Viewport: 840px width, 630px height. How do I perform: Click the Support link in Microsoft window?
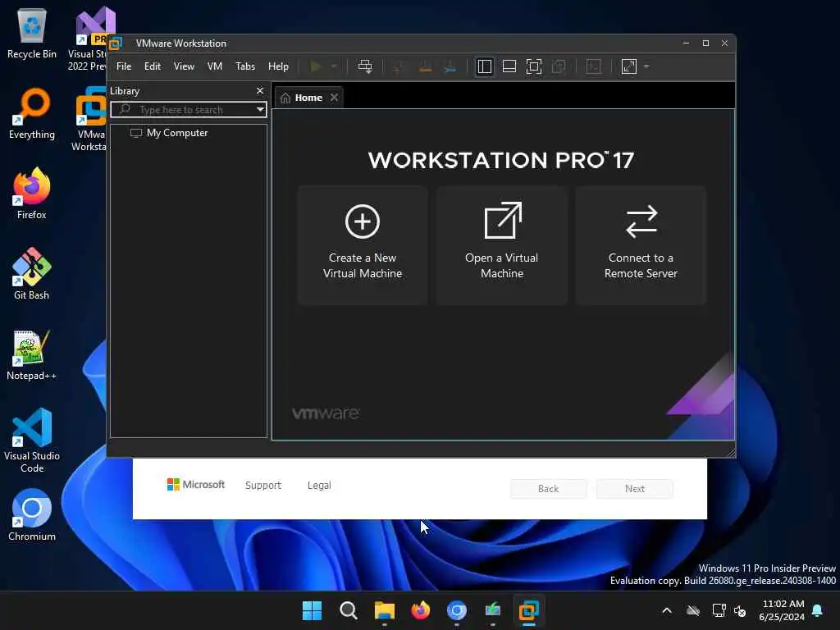pos(263,486)
